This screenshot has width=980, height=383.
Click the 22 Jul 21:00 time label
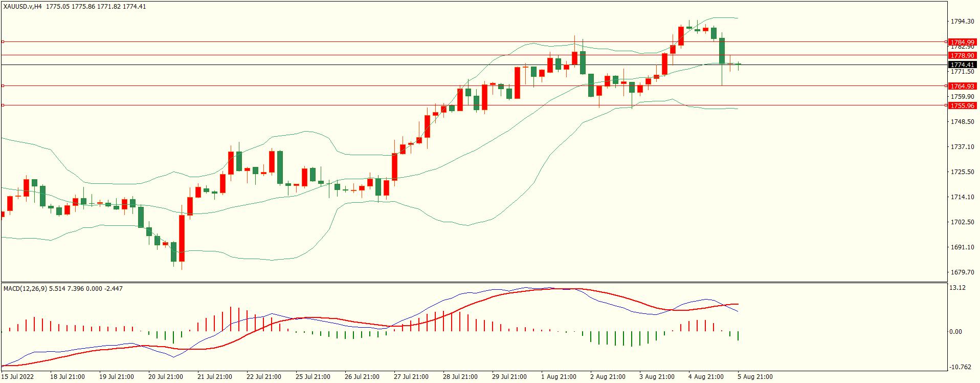click(x=264, y=377)
